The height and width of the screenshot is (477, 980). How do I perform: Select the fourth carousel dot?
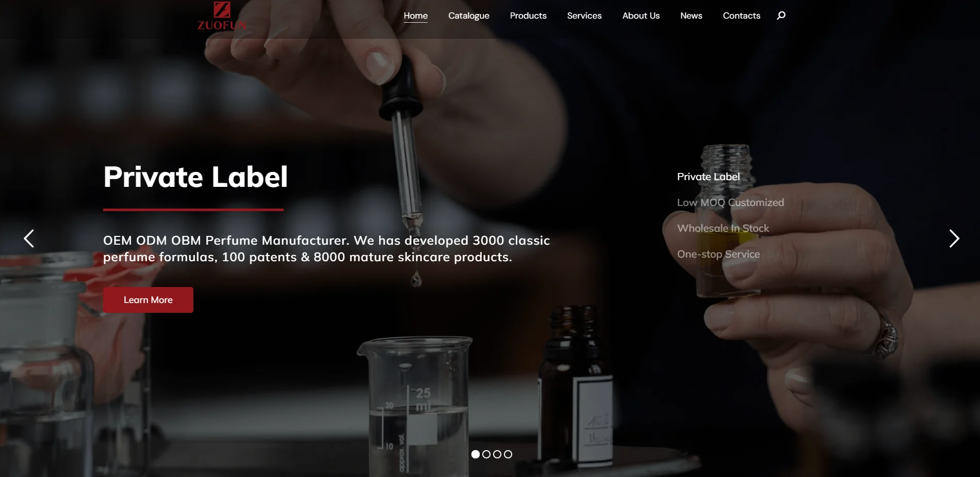[x=508, y=454]
